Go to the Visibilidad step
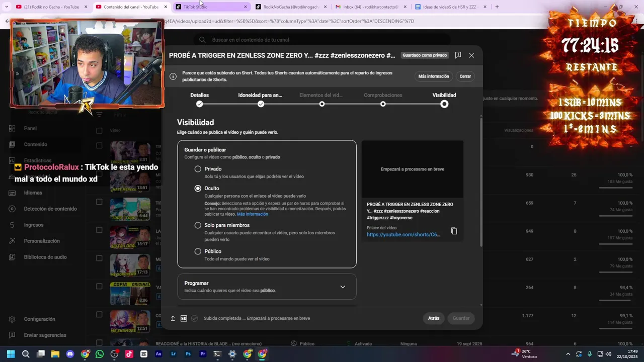Screen dimensions: 644x362 pyautogui.click(x=444, y=100)
